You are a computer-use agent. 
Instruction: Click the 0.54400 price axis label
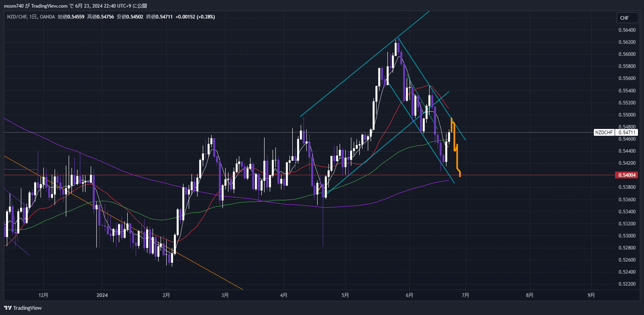(627, 151)
